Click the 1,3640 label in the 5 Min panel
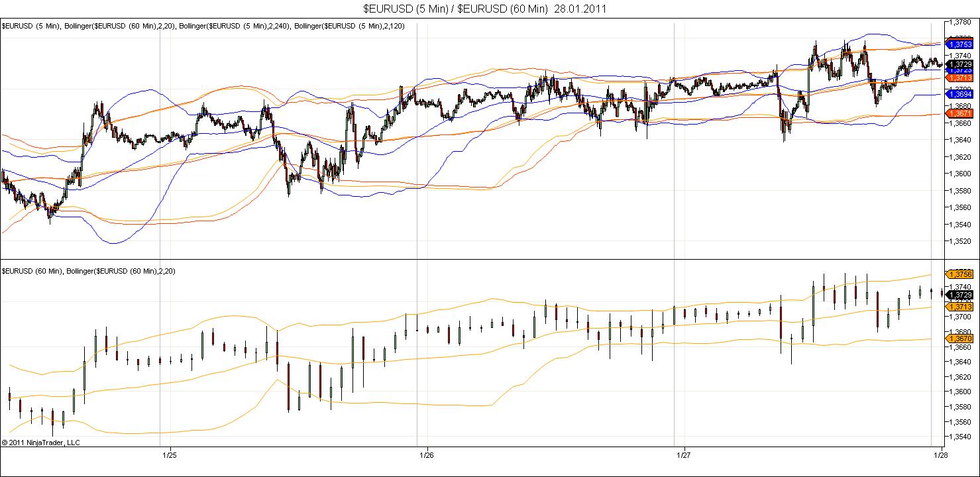 [961, 140]
